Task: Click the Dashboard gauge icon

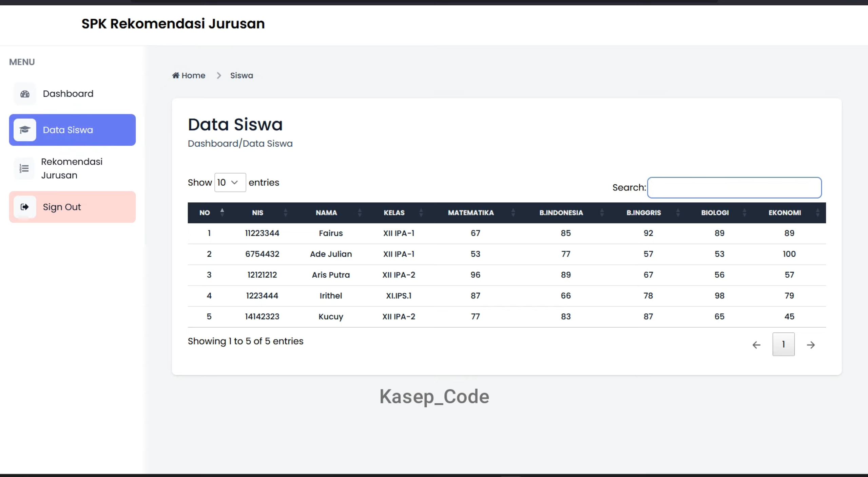Action: point(25,94)
